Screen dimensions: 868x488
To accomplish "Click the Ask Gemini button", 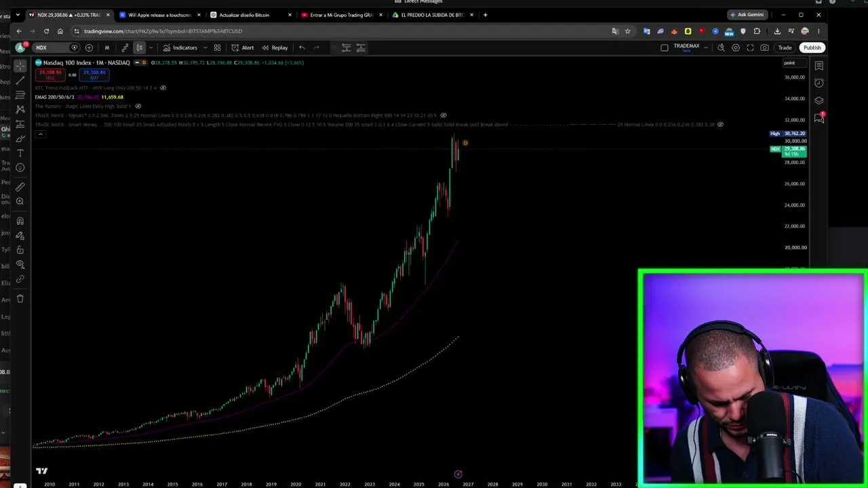I will pyautogui.click(x=747, y=15).
